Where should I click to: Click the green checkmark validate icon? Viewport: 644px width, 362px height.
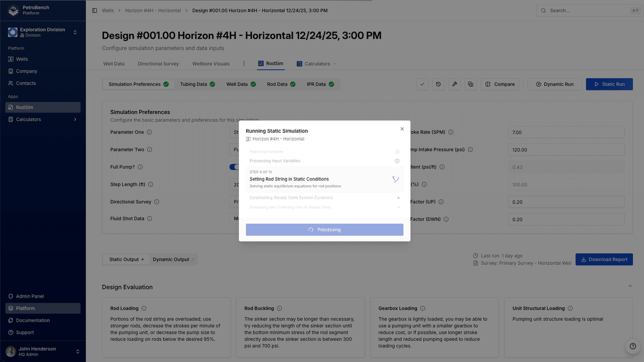[x=422, y=85]
